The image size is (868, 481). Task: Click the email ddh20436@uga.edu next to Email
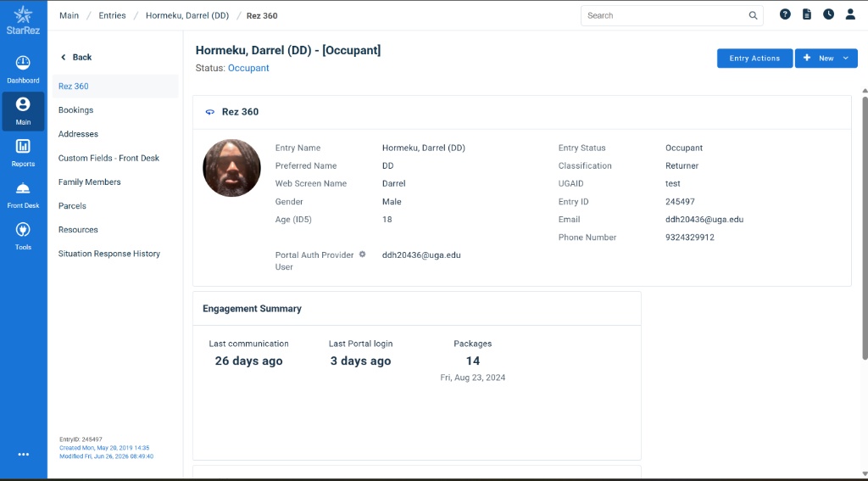tap(704, 220)
